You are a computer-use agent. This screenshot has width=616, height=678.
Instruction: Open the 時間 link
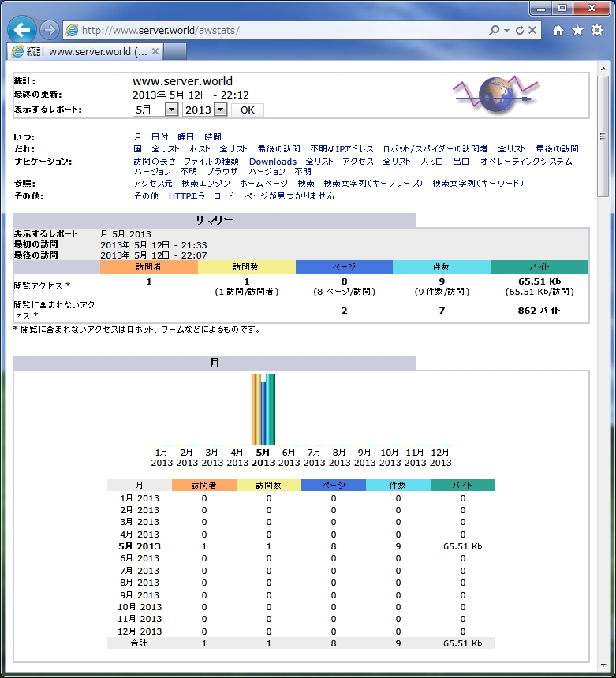tap(213, 137)
